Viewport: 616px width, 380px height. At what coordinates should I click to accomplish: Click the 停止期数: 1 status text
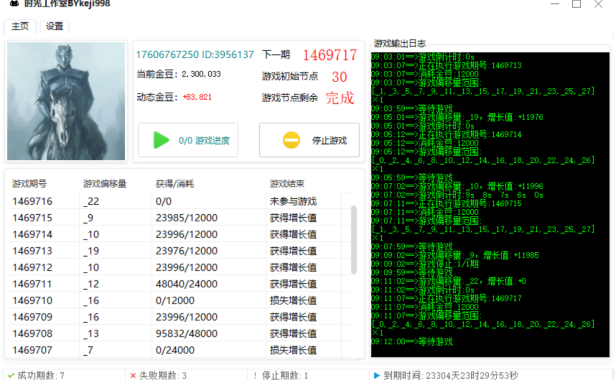(x=285, y=375)
